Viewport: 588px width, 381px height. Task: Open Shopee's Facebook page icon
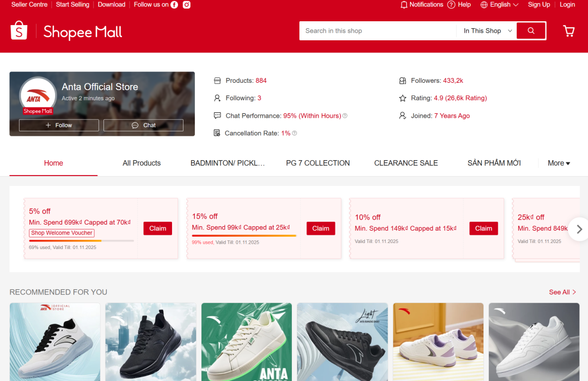(x=174, y=4)
